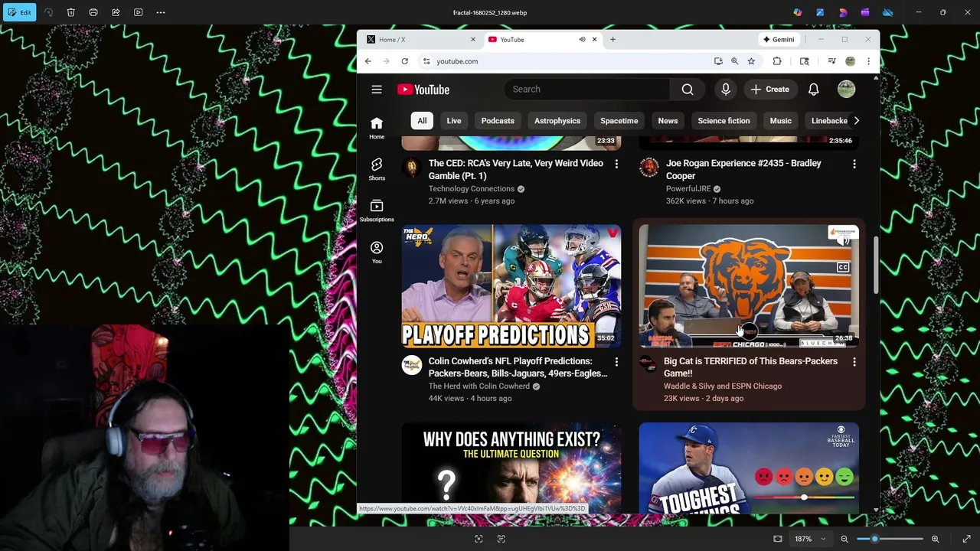This screenshot has width=980, height=551.
Task: Go back with the browser back arrow
Action: pos(368,61)
